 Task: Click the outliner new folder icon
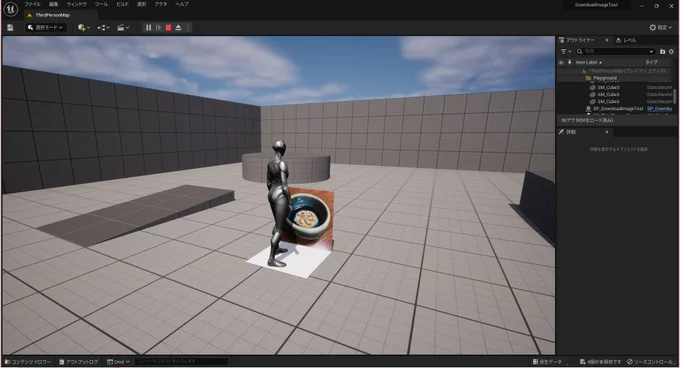tap(662, 52)
